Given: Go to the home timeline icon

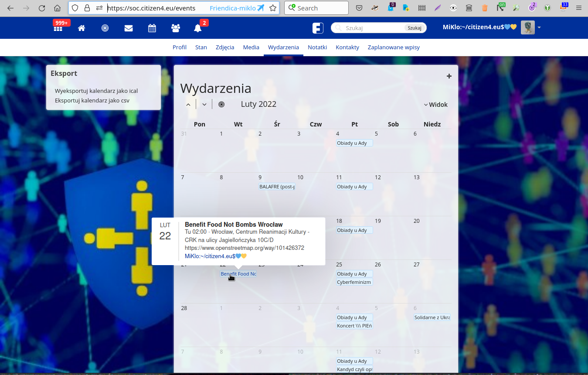Looking at the screenshot, I should tap(82, 28).
